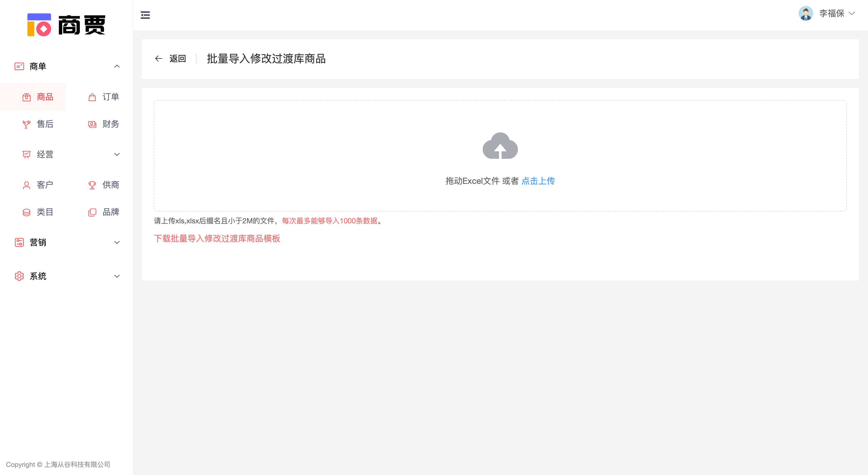Collapse the sidebar with the hamburger icon
868x475 pixels.
tap(145, 15)
